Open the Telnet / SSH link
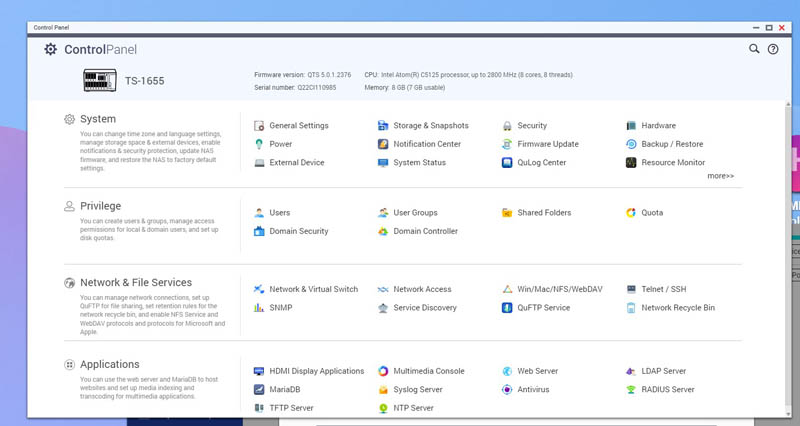The height and width of the screenshot is (426, 800). coord(664,289)
